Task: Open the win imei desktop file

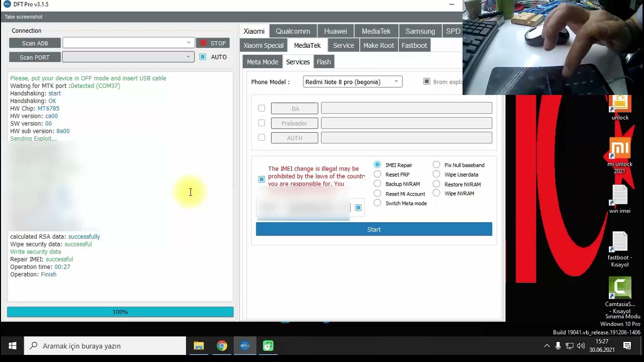Action: pyautogui.click(x=620, y=200)
